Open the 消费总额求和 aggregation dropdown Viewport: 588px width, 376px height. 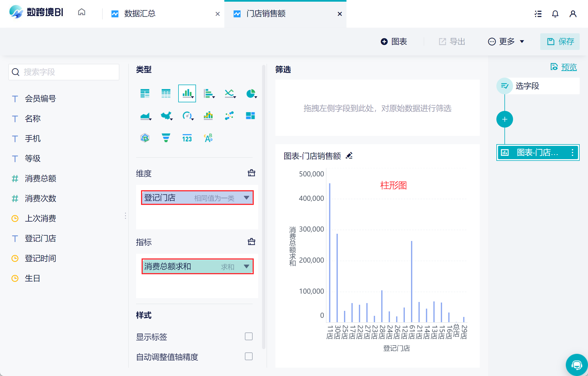246,266
